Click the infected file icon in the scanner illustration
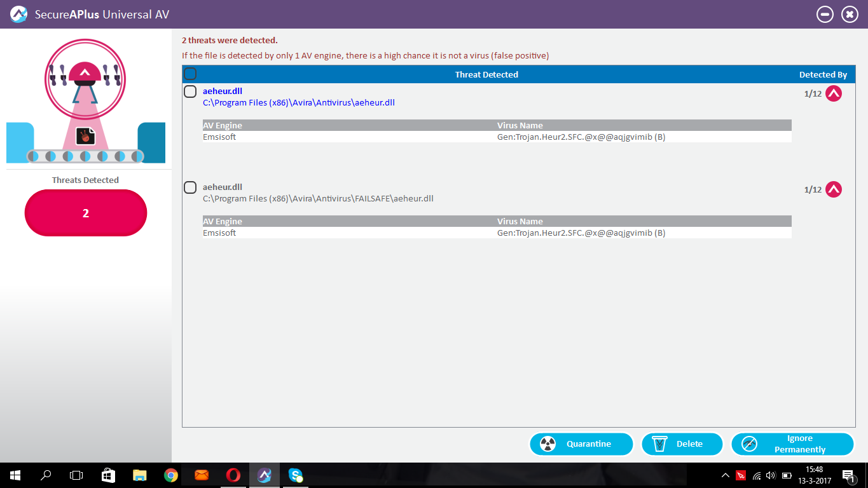868x488 pixels. [x=85, y=136]
